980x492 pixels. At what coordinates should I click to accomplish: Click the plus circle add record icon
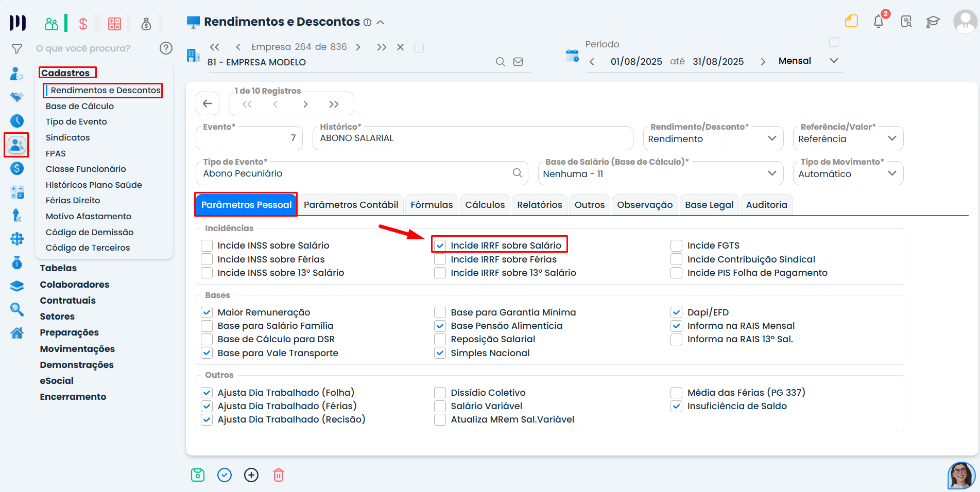(251, 475)
